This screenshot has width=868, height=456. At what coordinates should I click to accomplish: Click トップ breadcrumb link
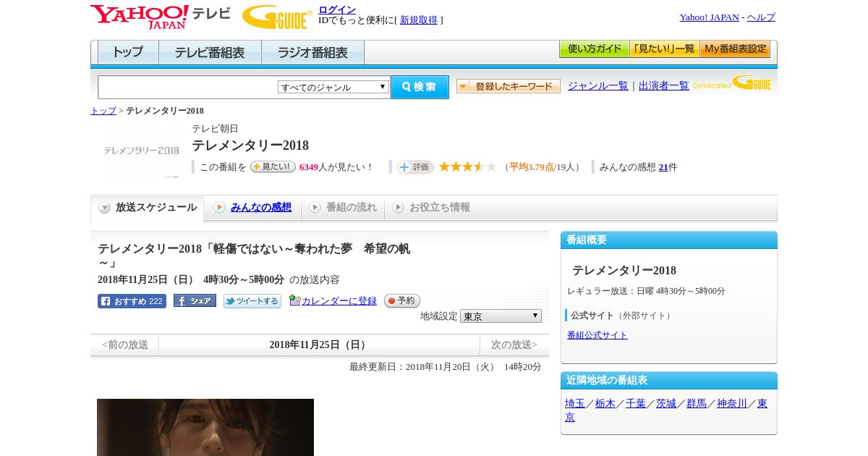point(103,111)
